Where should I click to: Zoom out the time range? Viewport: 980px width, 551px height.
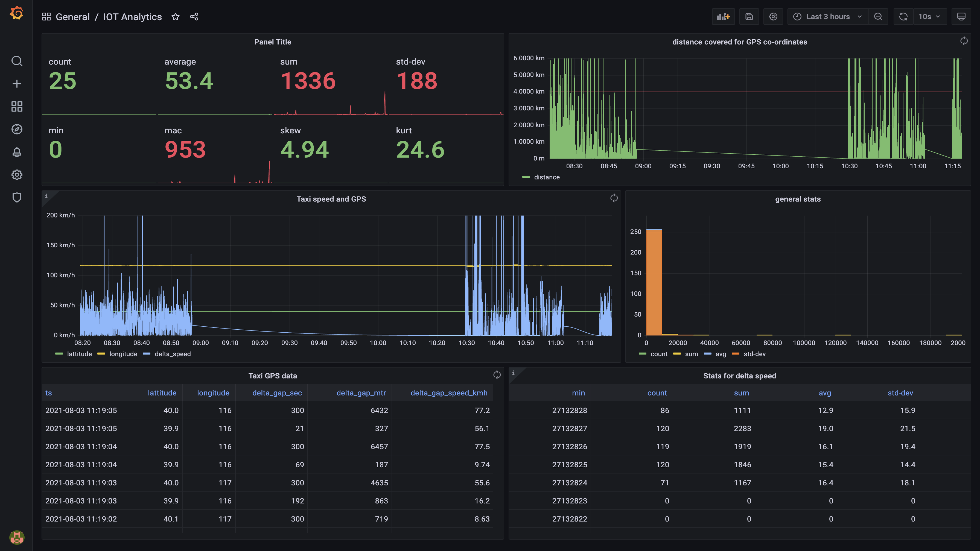point(878,16)
